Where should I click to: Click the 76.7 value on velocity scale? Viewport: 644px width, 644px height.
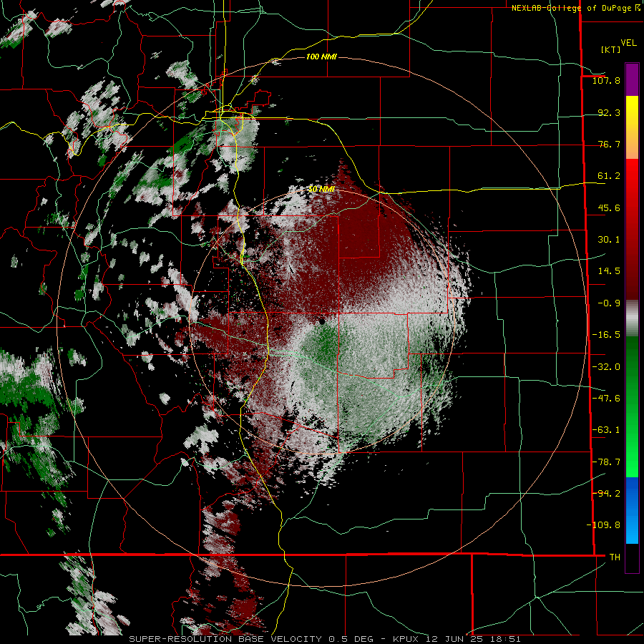609,144
